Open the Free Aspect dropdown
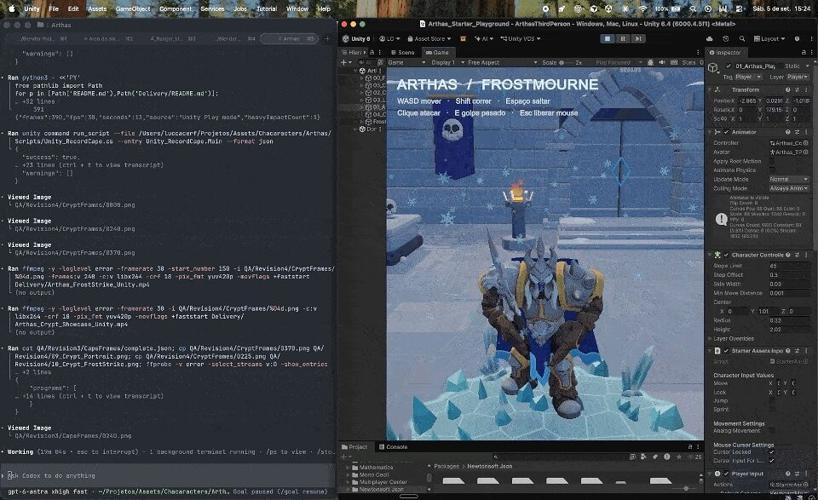The height and width of the screenshot is (500, 818). [x=502, y=62]
